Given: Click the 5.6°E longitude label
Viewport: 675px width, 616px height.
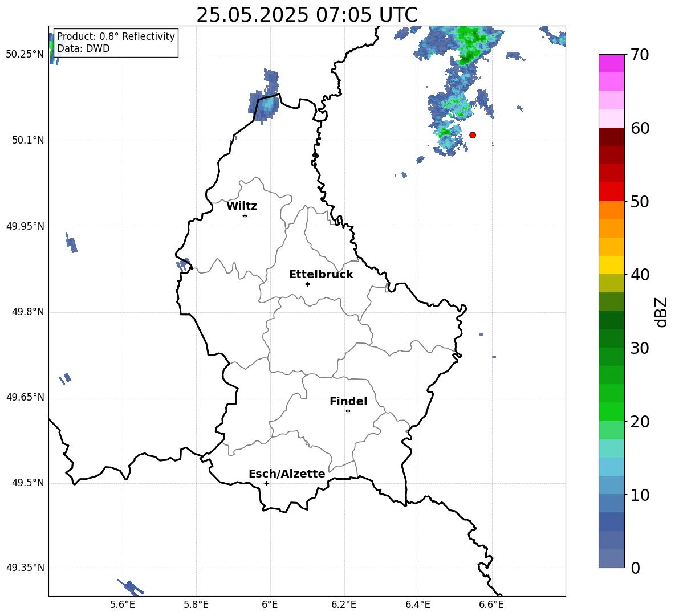Looking at the screenshot, I should (123, 605).
